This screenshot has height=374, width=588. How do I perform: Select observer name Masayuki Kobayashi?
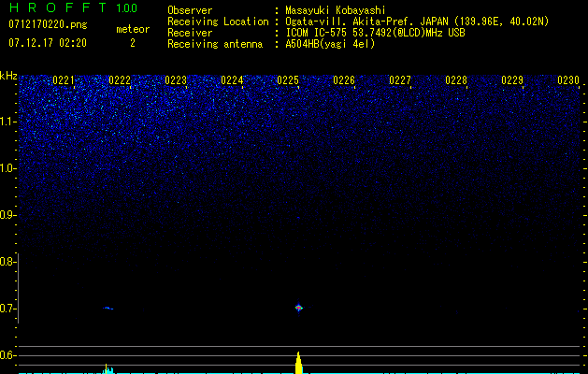coord(336,10)
